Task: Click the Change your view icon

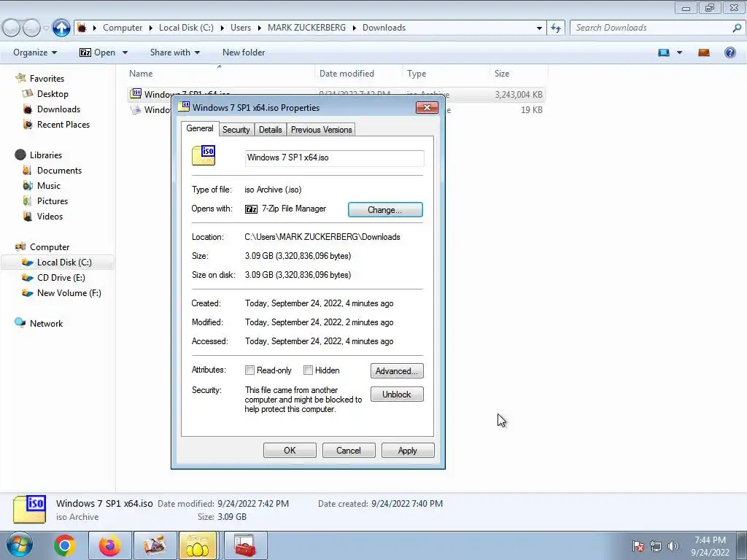Action: pos(664,52)
